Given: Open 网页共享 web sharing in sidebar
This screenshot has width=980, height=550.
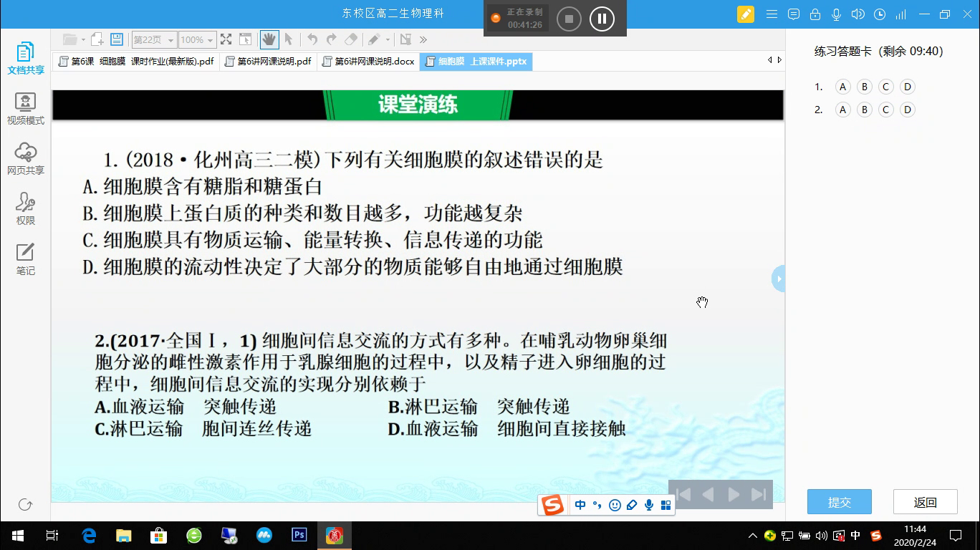Looking at the screenshot, I should pyautogui.click(x=26, y=159).
